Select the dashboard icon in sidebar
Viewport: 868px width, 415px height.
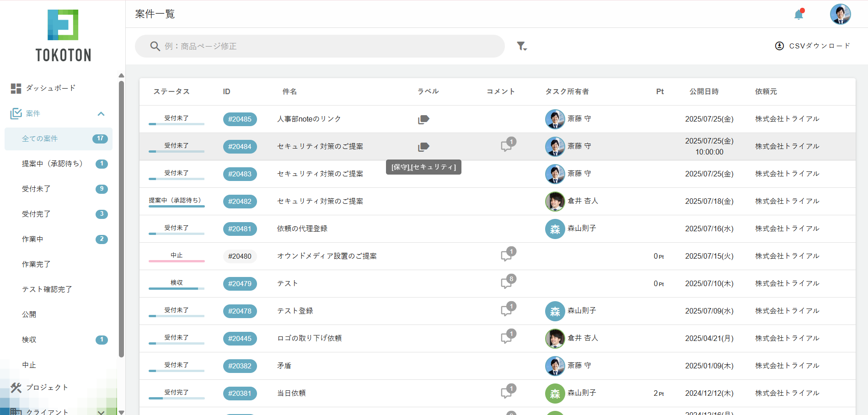[16, 88]
